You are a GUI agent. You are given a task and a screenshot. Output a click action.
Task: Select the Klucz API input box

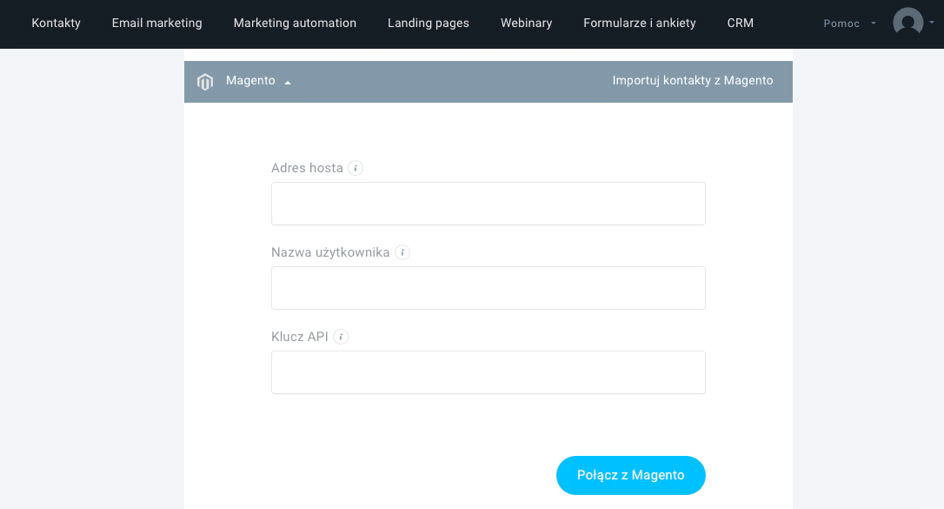[x=488, y=372]
